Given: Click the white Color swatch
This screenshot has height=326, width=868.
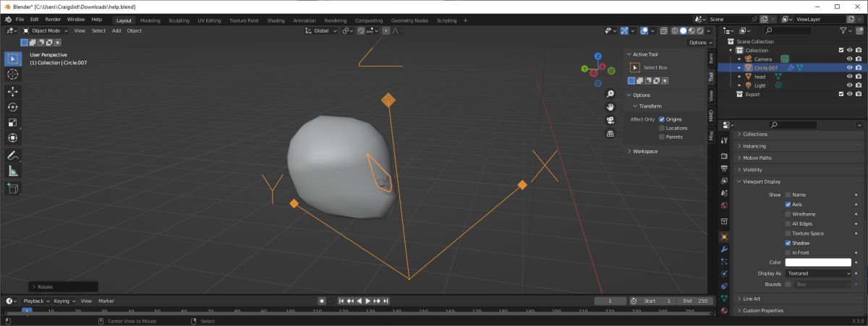Looking at the screenshot, I should pyautogui.click(x=818, y=262).
